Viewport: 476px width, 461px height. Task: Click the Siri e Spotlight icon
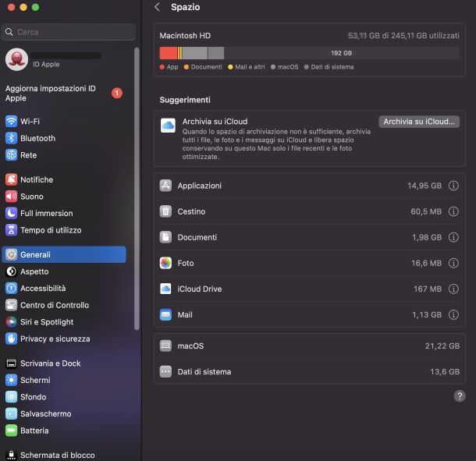coord(11,321)
